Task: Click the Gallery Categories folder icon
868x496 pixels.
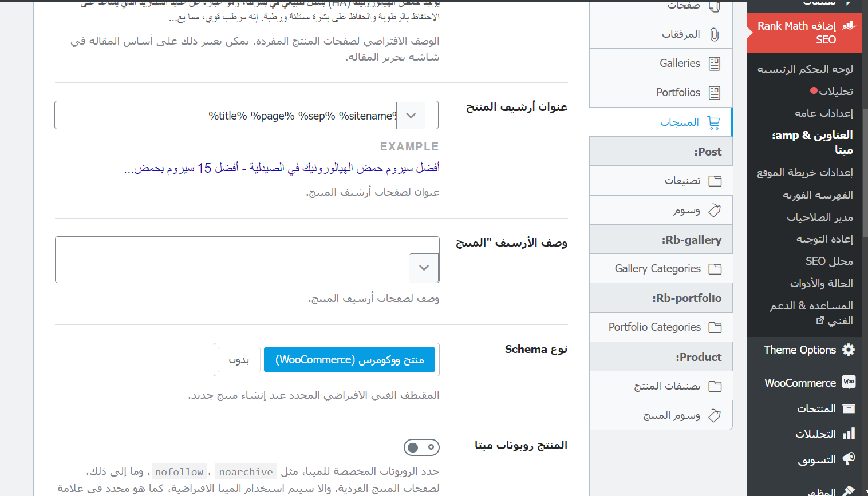Action: pos(715,269)
